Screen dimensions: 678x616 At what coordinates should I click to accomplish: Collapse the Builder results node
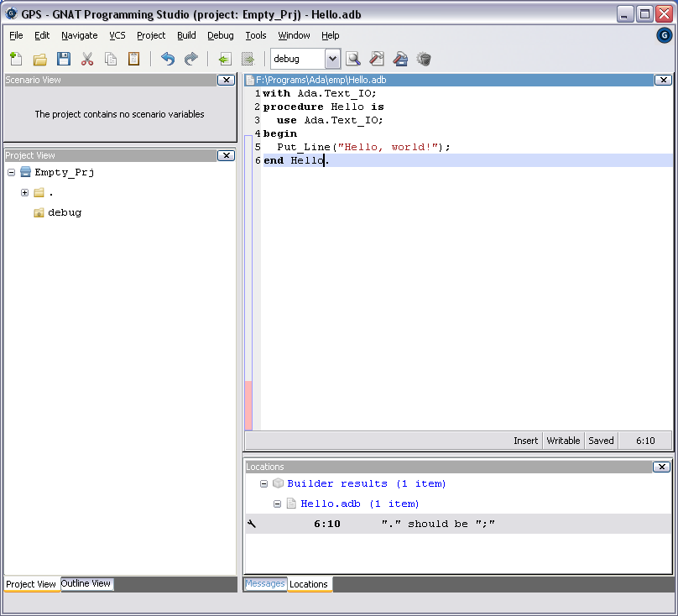pos(264,483)
